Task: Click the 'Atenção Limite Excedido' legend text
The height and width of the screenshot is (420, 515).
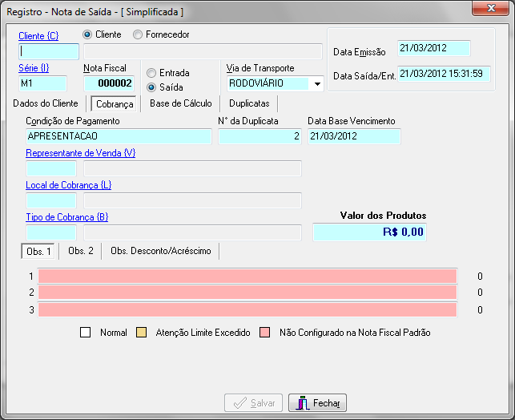Action: [x=203, y=333]
